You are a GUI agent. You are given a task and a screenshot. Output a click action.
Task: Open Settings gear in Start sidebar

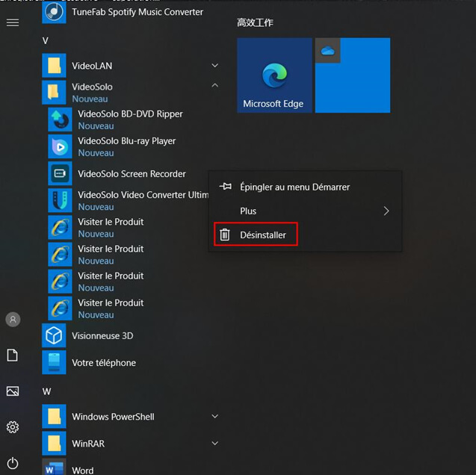pyautogui.click(x=13, y=427)
